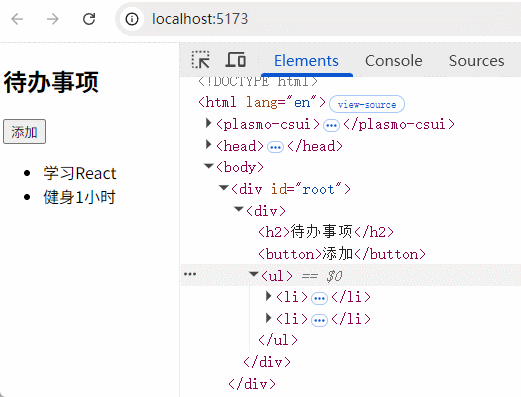Open the Console tab
521x397 pixels.
(394, 61)
